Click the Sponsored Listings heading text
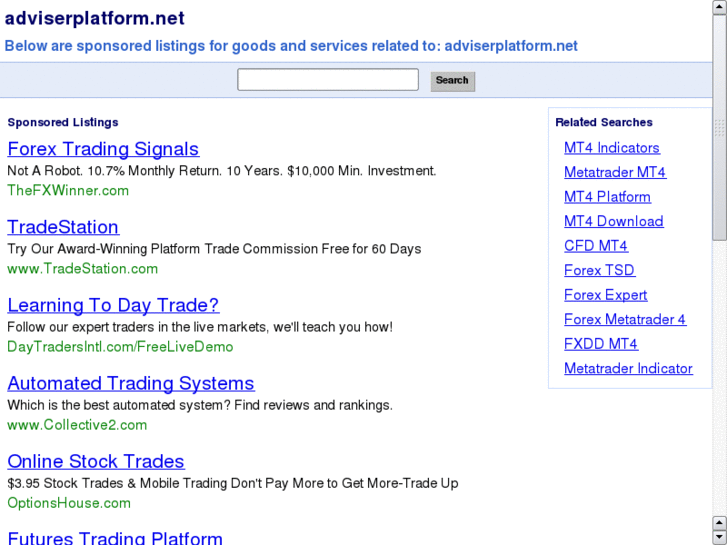This screenshot has height=545, width=727. coord(63,122)
